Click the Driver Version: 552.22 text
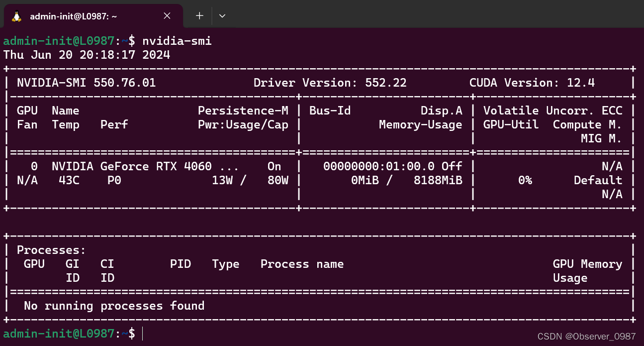 (x=330, y=83)
